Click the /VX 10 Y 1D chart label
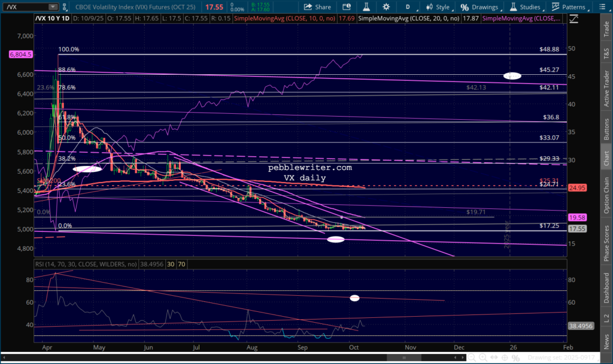 pos(53,19)
